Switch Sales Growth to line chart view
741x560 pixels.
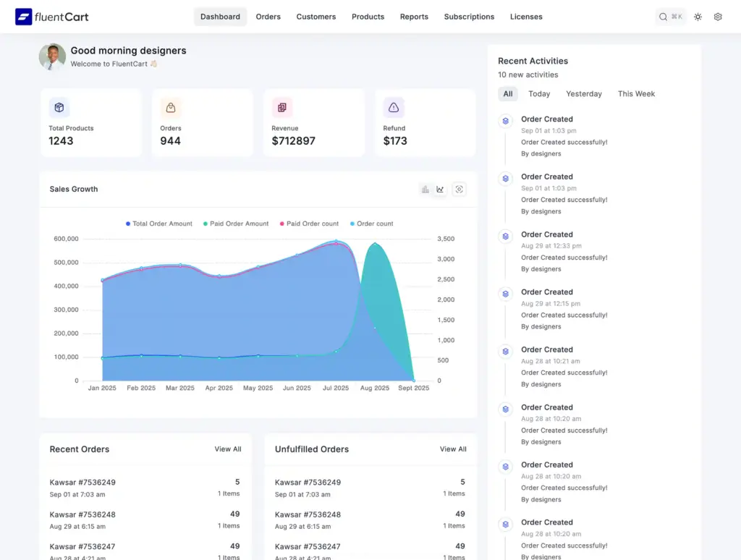click(x=441, y=190)
